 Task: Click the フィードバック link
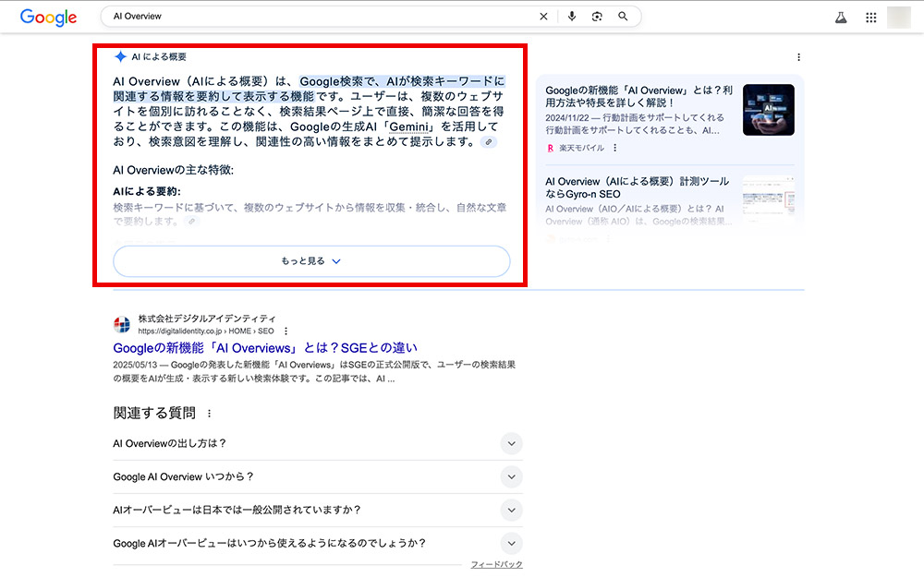pos(496,564)
